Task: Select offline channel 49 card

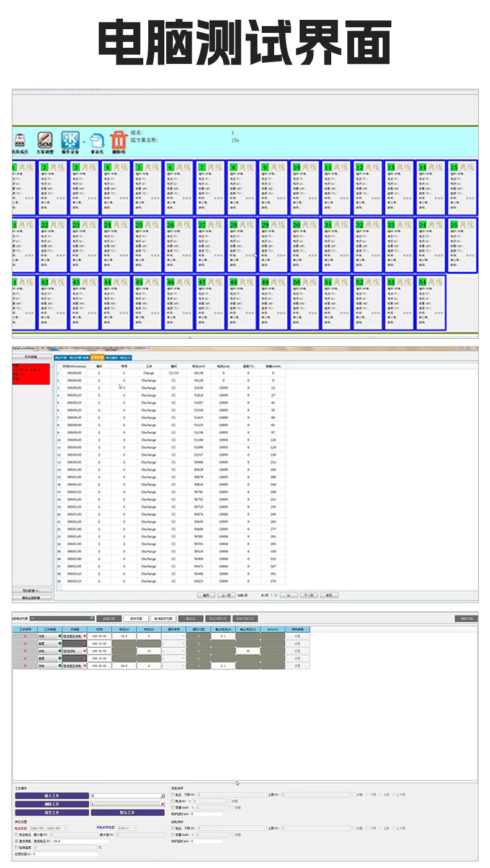Action: coord(273,302)
